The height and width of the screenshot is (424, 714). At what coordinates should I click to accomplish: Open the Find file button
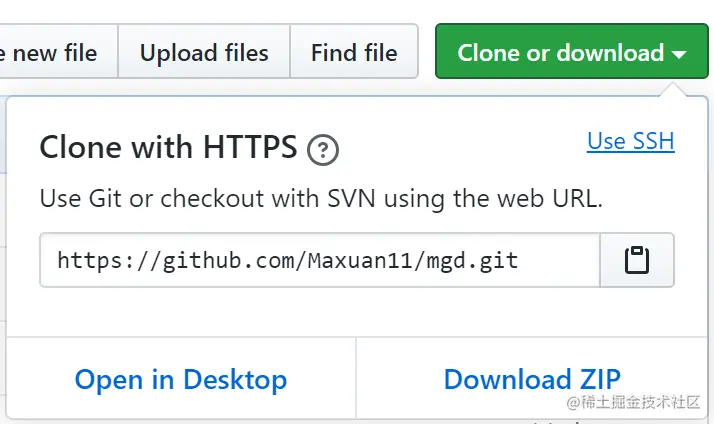tap(354, 51)
